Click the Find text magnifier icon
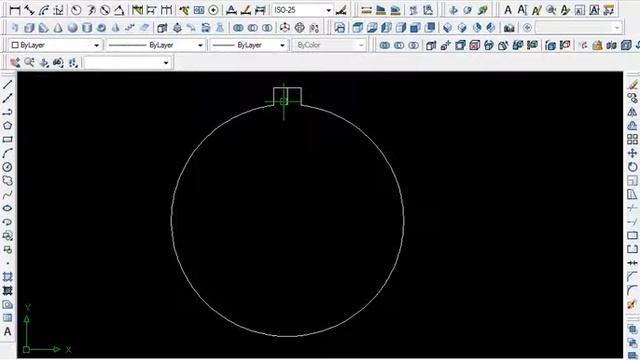 coord(551,10)
